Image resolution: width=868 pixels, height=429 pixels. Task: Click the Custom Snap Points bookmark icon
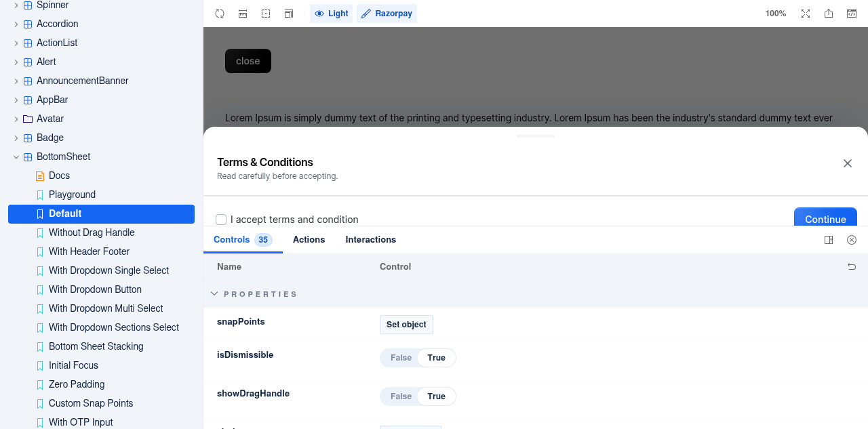pyautogui.click(x=40, y=403)
